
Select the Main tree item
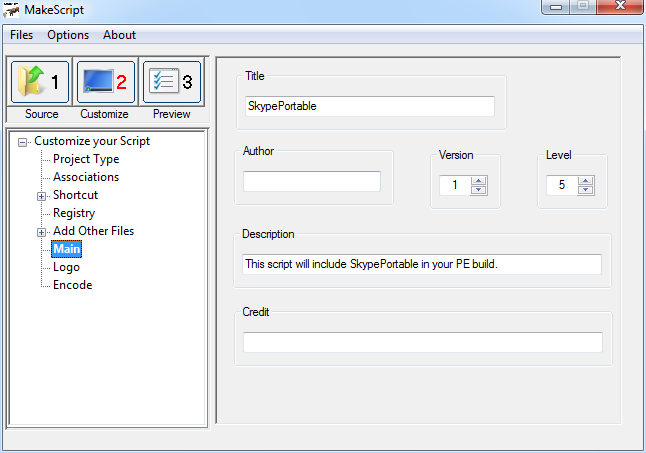[67, 249]
